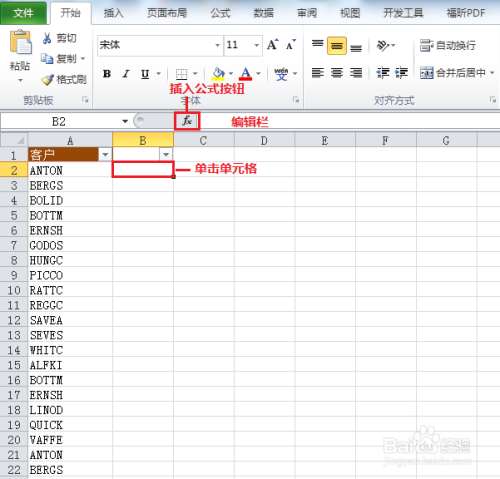
Task: Click the Cut (剪切) scissors icon
Action: (47, 38)
